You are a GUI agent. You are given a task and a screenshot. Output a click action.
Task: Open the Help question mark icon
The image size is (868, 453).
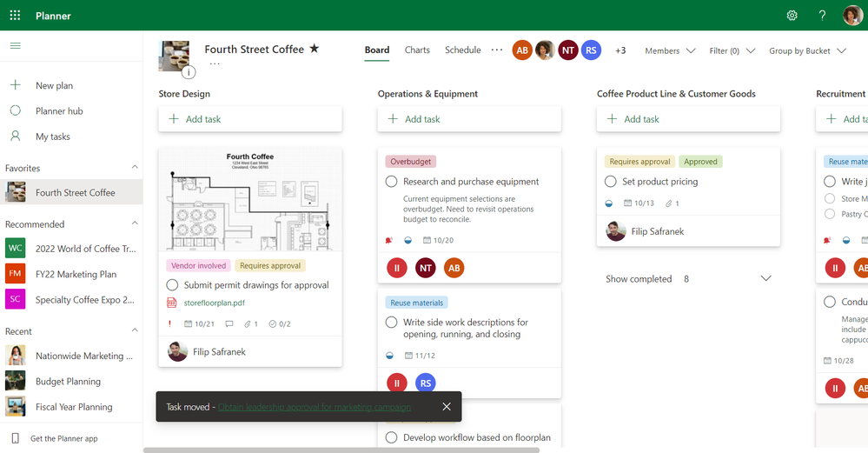point(822,16)
